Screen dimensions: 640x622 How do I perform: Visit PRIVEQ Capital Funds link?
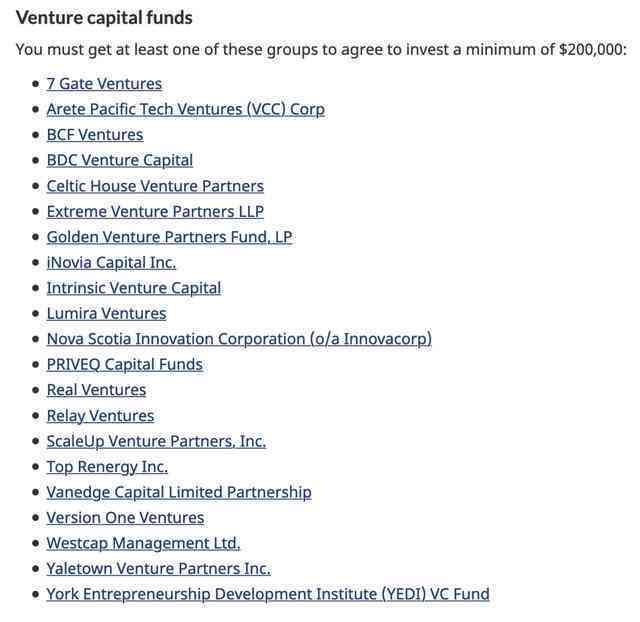coord(124,364)
